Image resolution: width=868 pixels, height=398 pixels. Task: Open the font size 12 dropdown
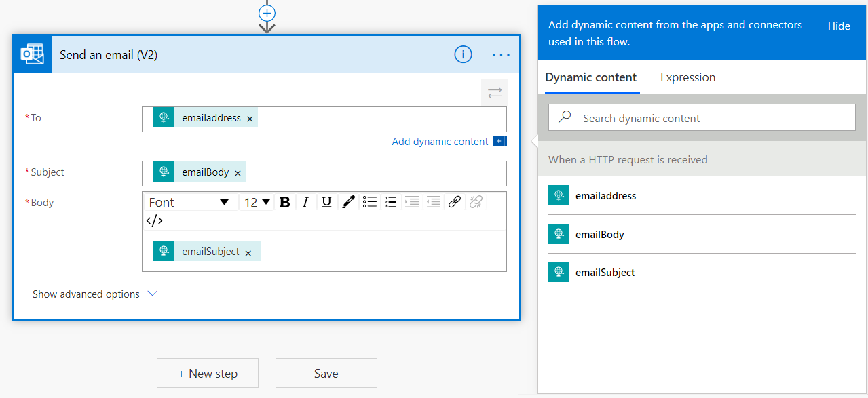coord(257,202)
